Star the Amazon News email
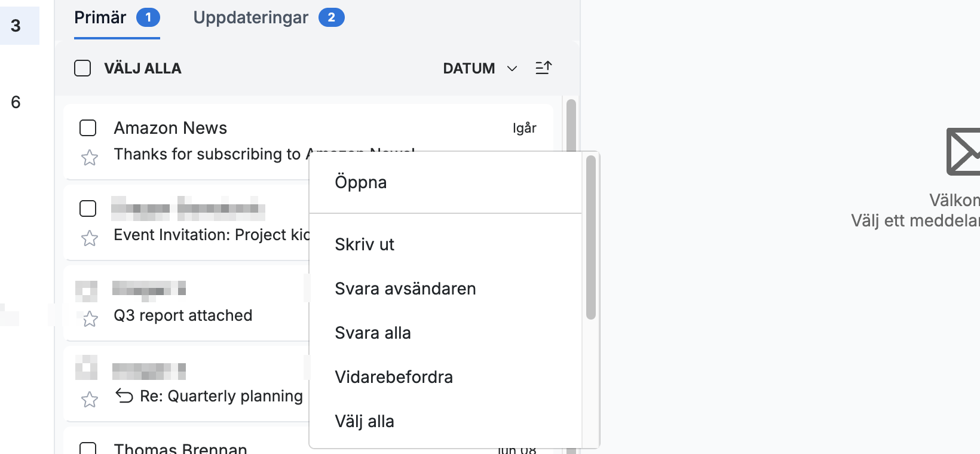The height and width of the screenshot is (454, 980). point(90,158)
